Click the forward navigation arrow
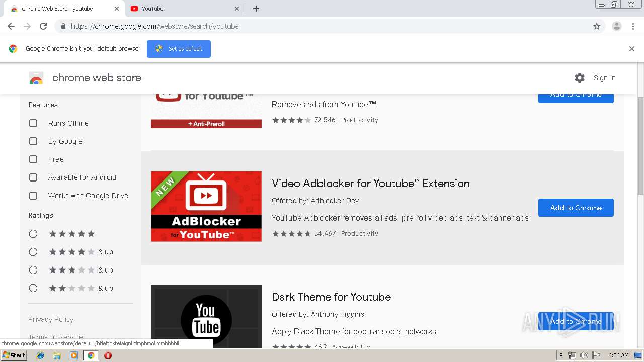Viewport: 644px width, 362px height. (27, 26)
